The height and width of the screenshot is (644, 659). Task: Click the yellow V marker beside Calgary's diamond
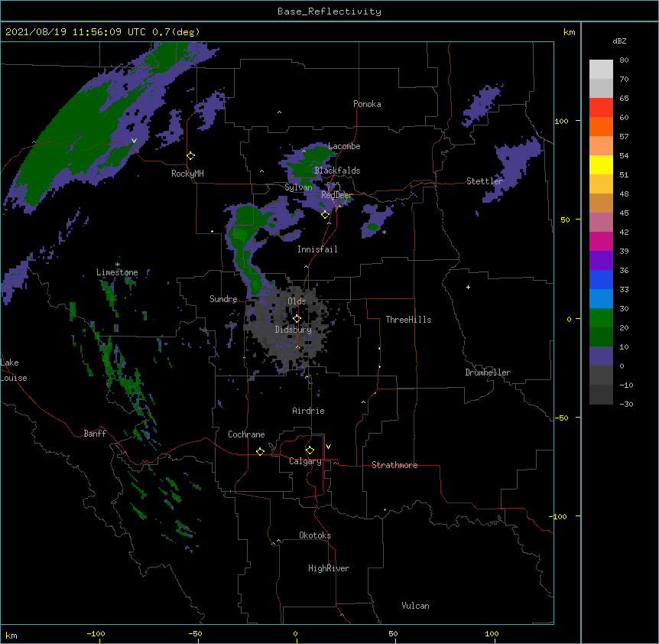click(x=328, y=447)
